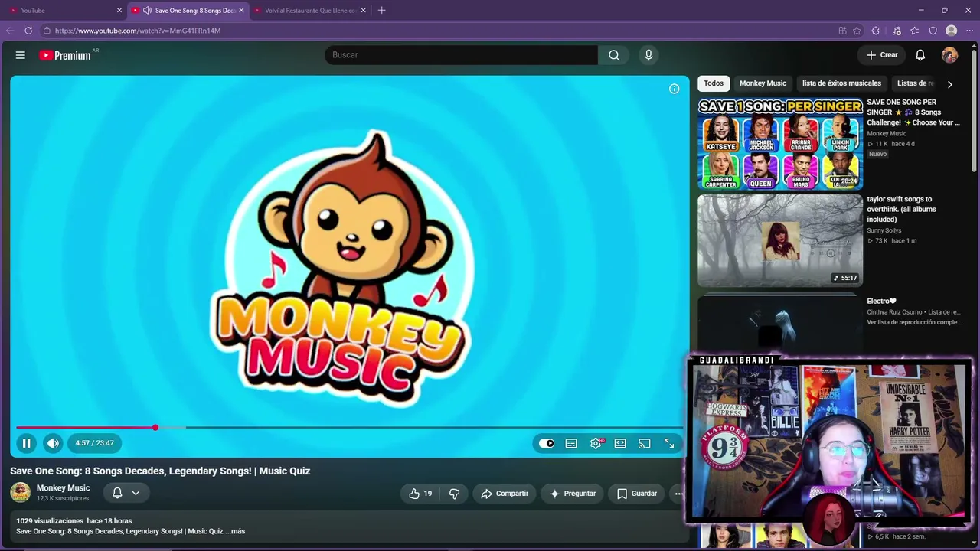Select the Todos filter chip
Image resolution: width=980 pixels, height=551 pixels.
(x=714, y=83)
